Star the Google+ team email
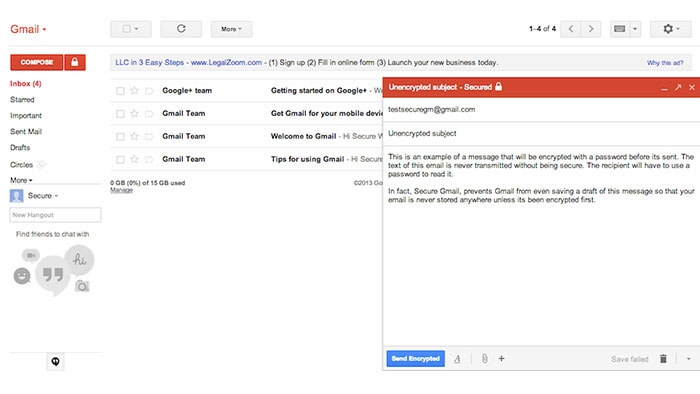The height and width of the screenshot is (394, 700). pyautogui.click(x=134, y=91)
